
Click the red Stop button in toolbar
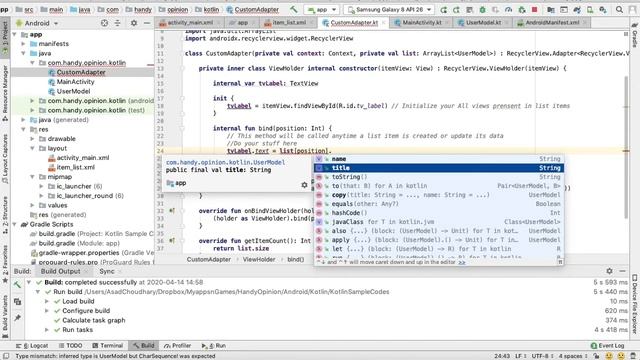tap(534, 9)
